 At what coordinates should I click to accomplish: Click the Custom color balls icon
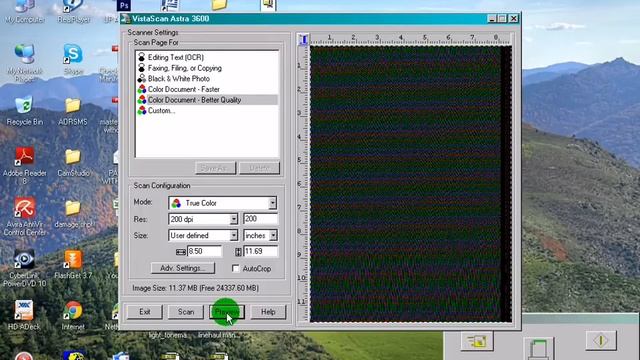pos(142,110)
